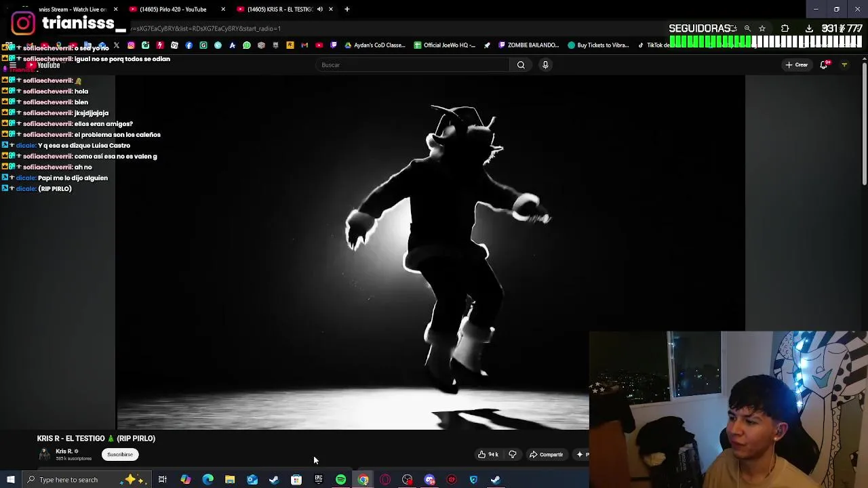868x488 pixels.
Task: Bookmark this page with the star icon
Action: point(762,28)
